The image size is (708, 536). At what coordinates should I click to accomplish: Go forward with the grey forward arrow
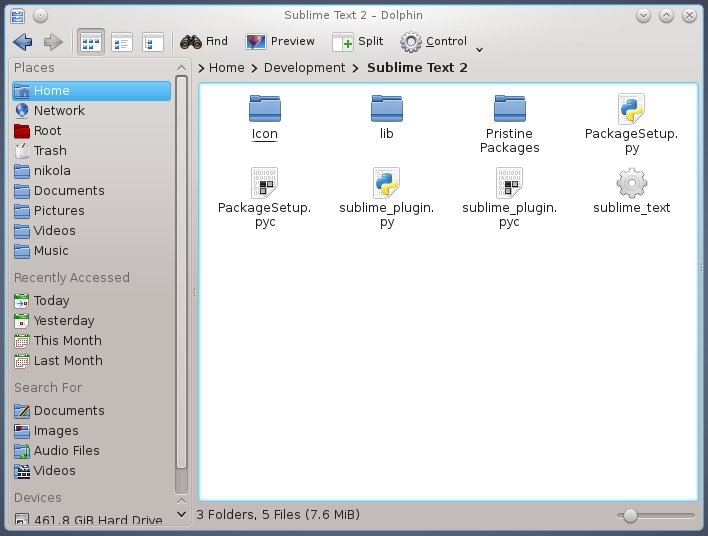coord(53,42)
